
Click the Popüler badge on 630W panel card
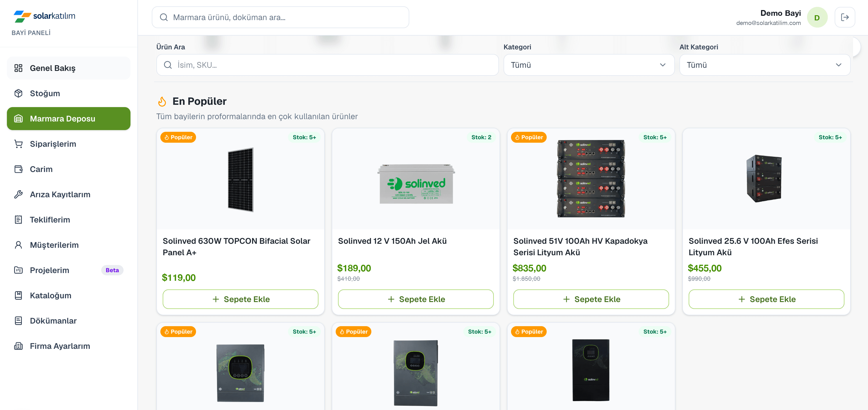point(178,137)
